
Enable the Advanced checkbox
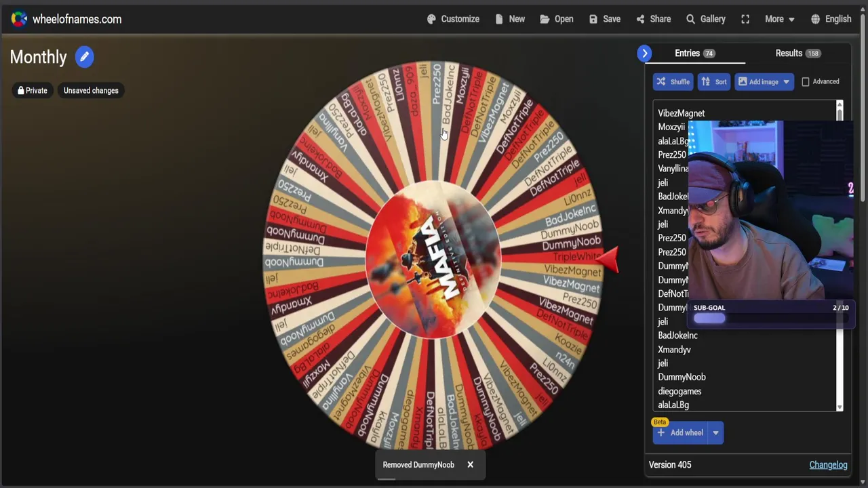[x=806, y=81]
